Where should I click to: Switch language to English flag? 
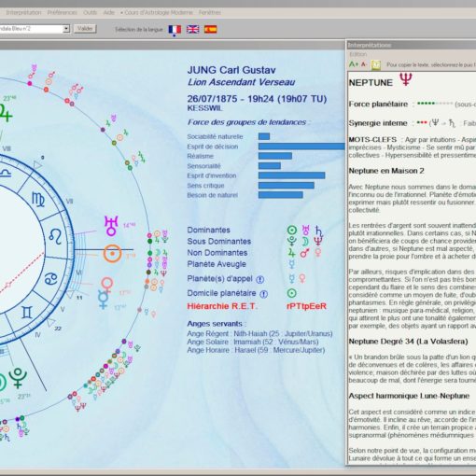pyautogui.click(x=192, y=29)
